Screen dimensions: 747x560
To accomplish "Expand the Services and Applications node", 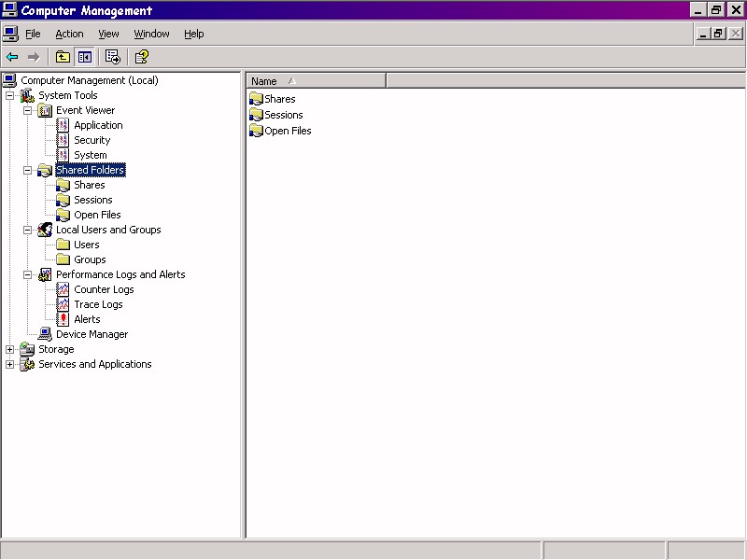I will [x=9, y=364].
